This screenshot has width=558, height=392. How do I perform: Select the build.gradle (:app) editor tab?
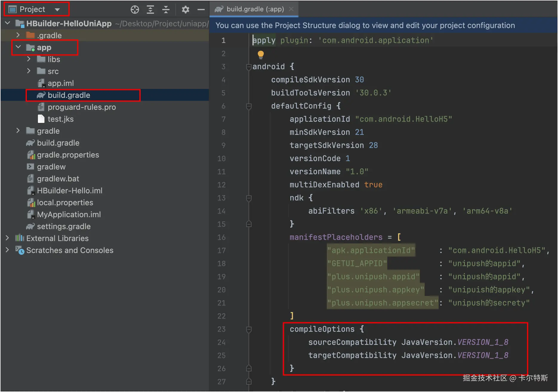254,9
